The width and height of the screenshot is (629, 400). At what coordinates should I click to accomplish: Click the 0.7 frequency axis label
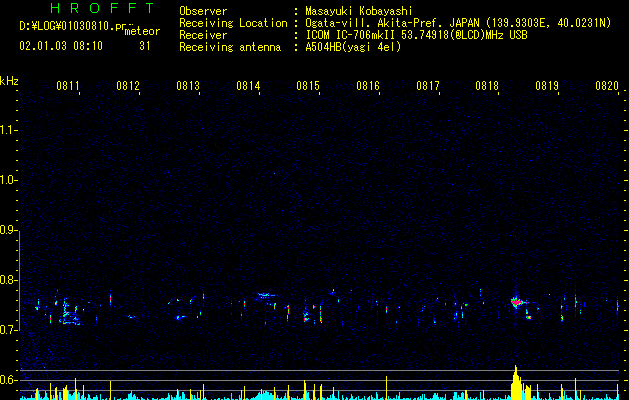(x=8, y=330)
